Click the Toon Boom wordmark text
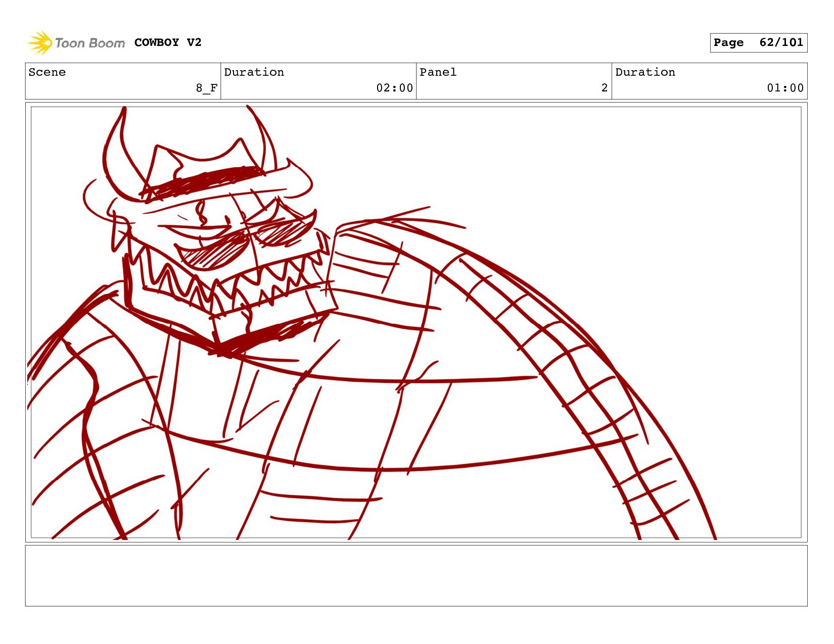This screenshot has height=644, width=834. click(90, 43)
